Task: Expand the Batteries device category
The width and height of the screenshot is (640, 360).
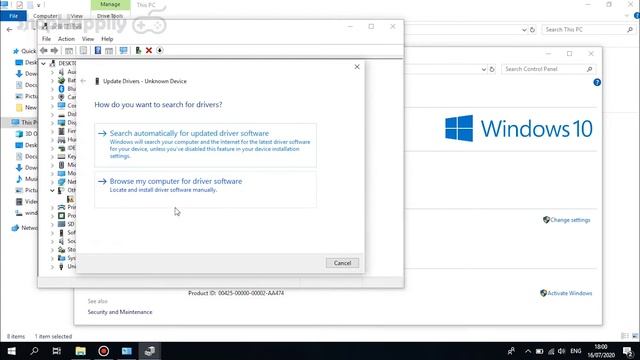Action: 52,80
